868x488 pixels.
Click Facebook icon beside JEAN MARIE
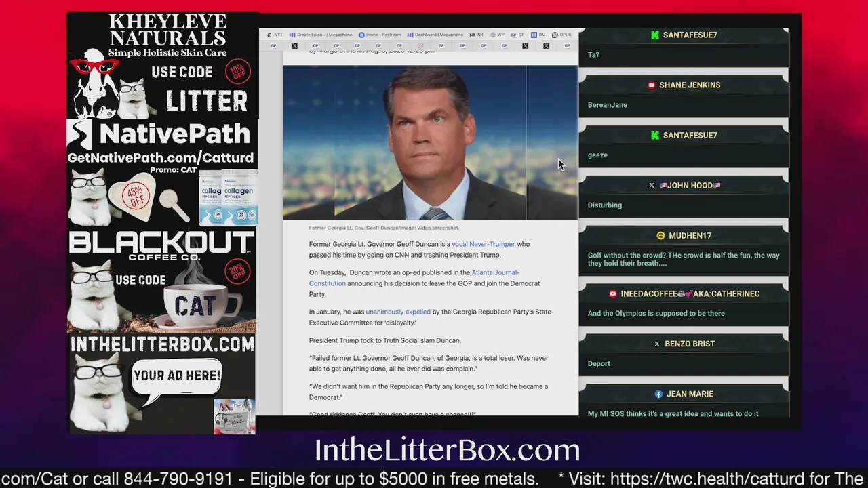(x=658, y=394)
